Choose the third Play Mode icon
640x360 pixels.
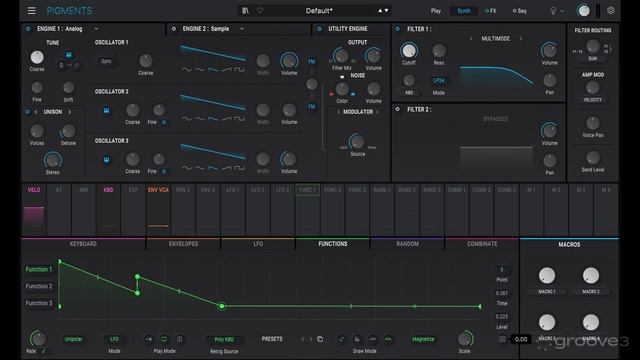point(180,339)
